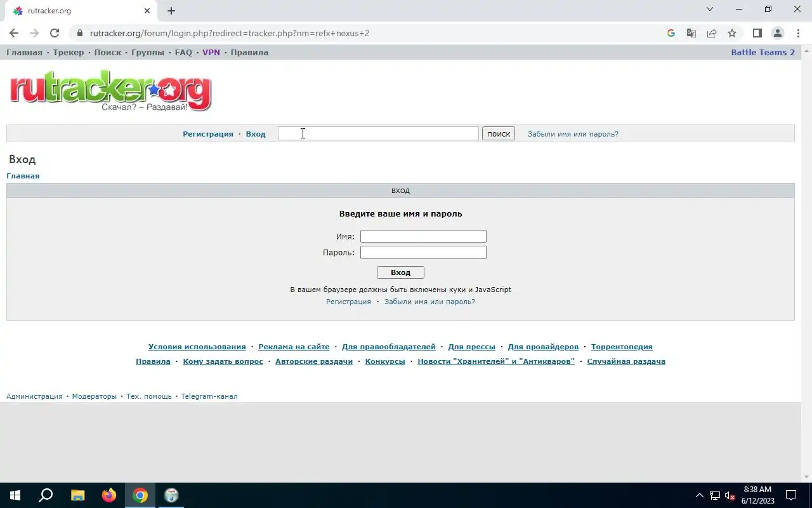This screenshot has width=812, height=508.
Task: Open the Chrome profile avatar
Action: point(777,33)
